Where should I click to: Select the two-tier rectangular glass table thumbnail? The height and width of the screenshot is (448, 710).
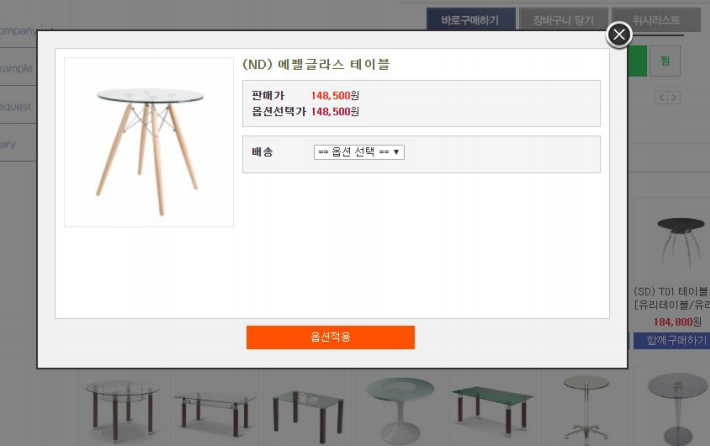[x=215, y=412]
